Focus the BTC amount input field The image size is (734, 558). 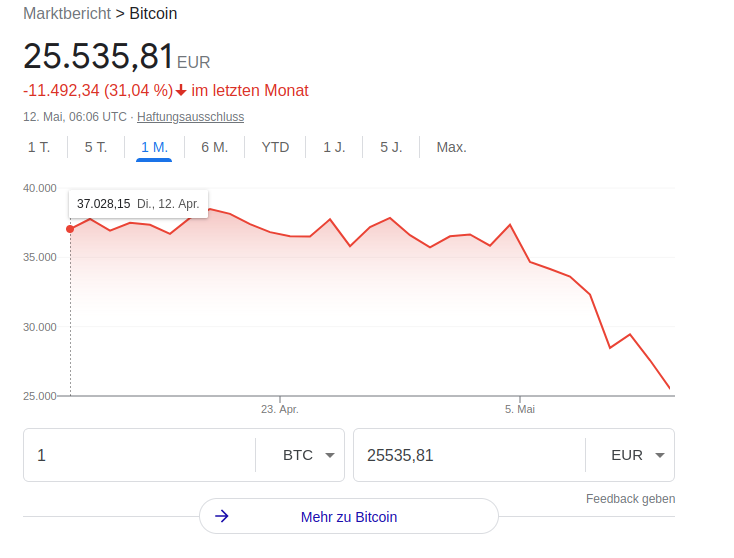tap(139, 455)
